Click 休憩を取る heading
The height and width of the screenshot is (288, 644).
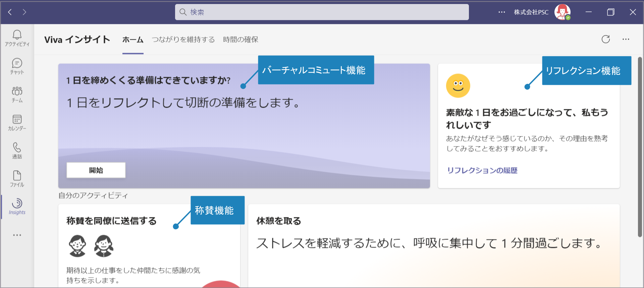tap(279, 221)
